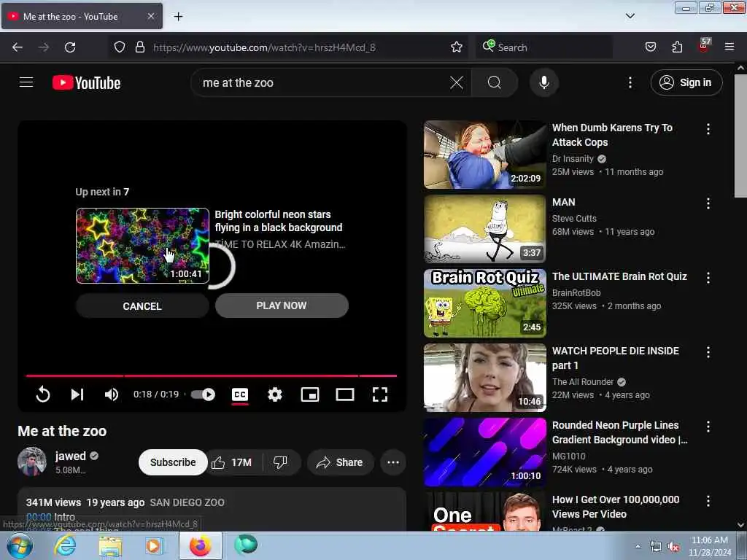
Task: Go to YouTube home via logo
Action: [86, 83]
